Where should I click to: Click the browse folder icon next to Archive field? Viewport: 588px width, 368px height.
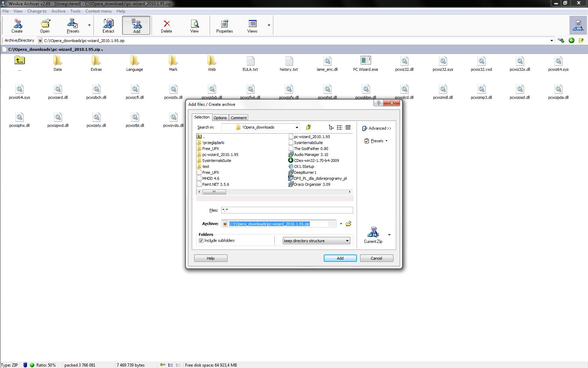click(349, 224)
